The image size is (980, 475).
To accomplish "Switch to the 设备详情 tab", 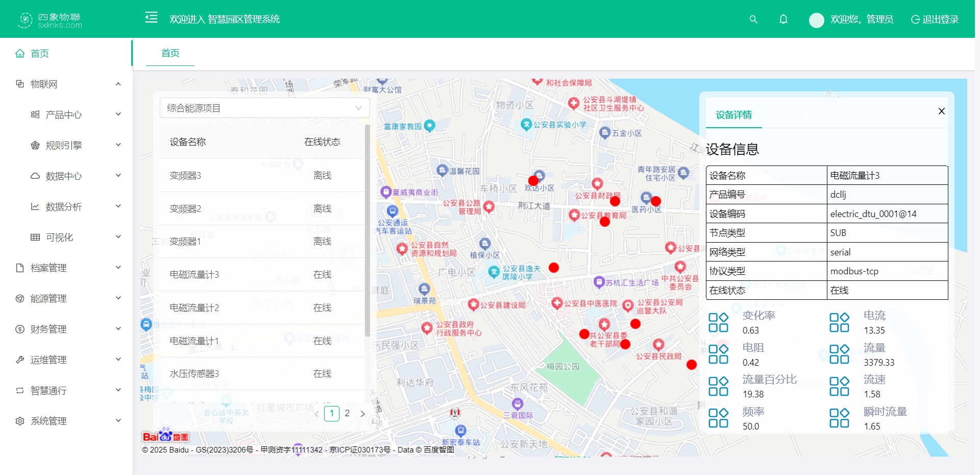I will point(733,115).
